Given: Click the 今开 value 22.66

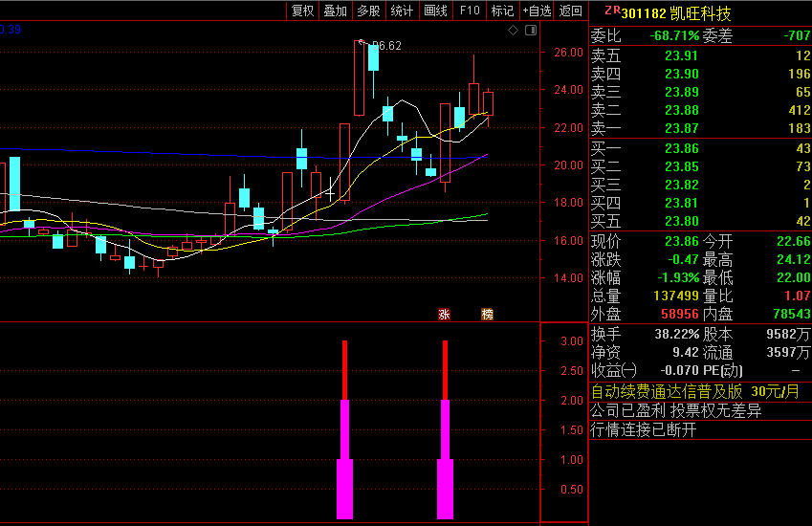Looking at the screenshot, I should [x=794, y=241].
